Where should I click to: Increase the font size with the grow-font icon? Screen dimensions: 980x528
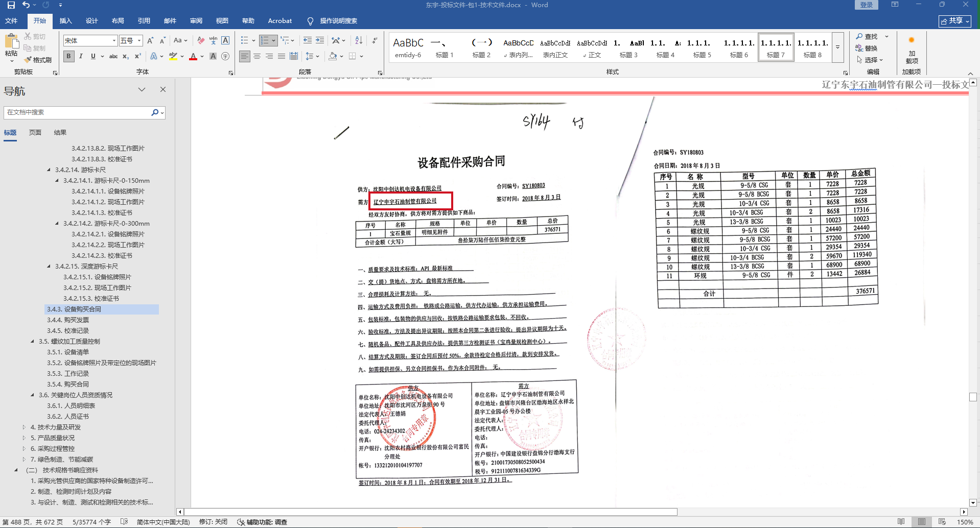pyautogui.click(x=150, y=40)
